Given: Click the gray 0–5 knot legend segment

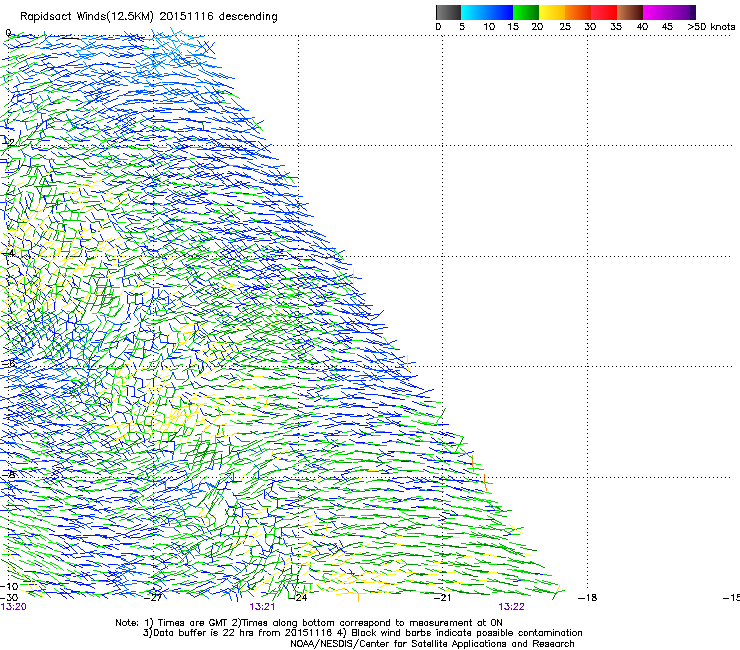Looking at the screenshot, I should (x=448, y=12).
